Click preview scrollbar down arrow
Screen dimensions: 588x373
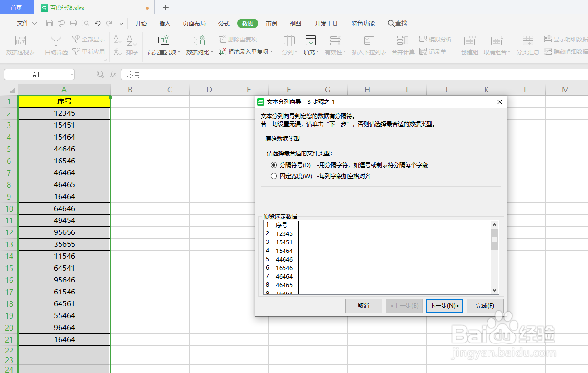495,290
